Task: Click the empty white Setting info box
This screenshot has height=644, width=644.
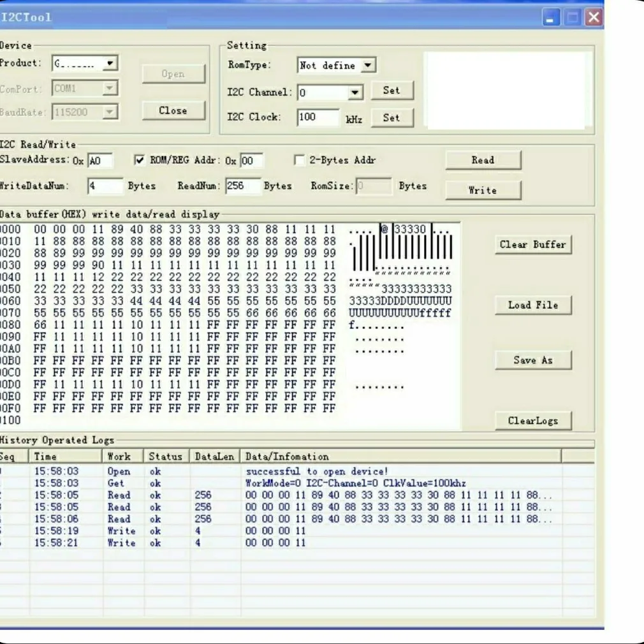Action: (506, 91)
